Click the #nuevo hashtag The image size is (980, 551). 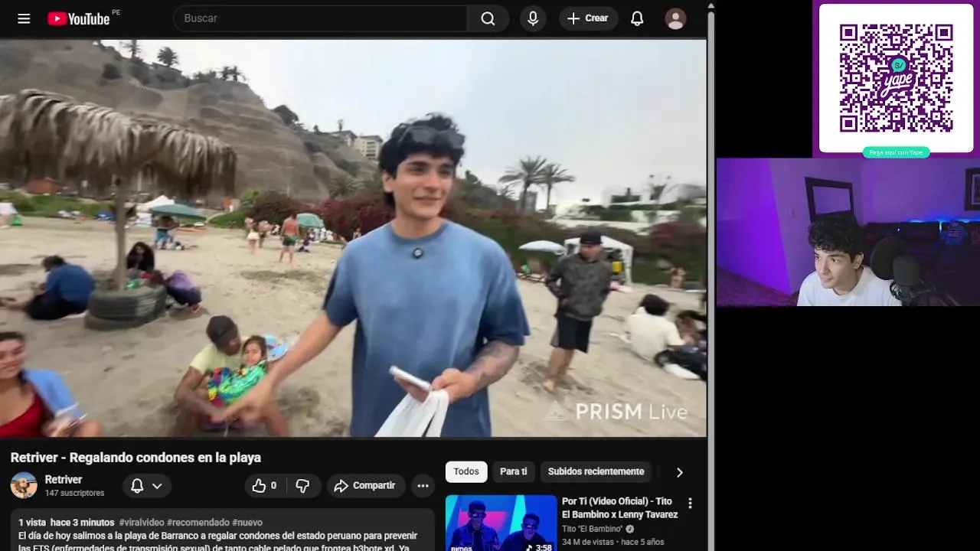247,522
